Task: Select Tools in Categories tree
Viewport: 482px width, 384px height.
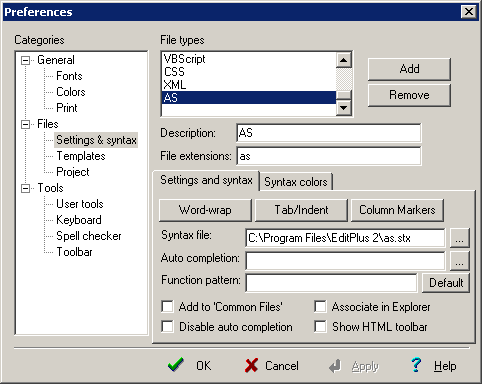Action: pos(50,188)
